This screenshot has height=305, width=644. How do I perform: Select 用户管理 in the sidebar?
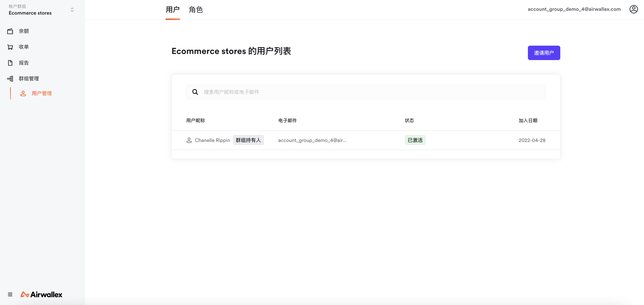pos(42,94)
